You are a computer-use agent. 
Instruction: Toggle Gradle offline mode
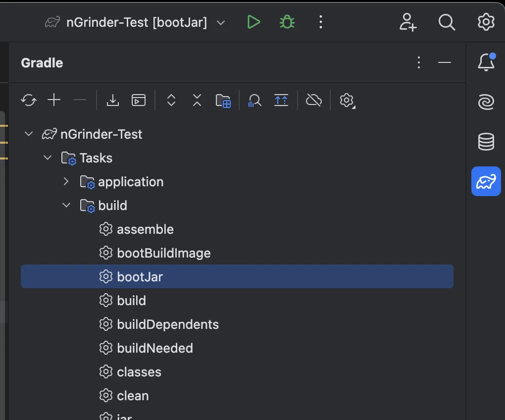314,100
